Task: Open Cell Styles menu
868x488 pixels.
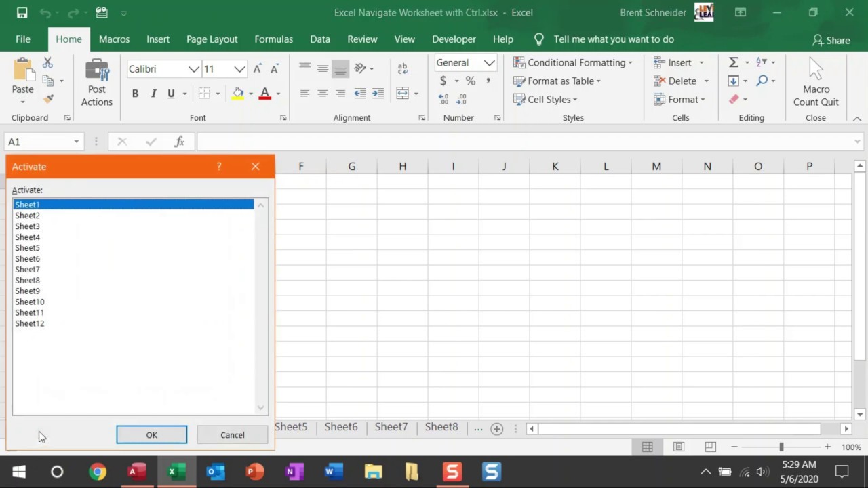Action: pos(545,99)
